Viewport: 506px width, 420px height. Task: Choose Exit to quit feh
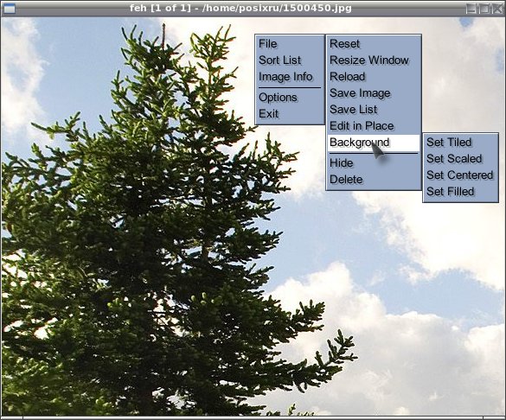point(290,114)
